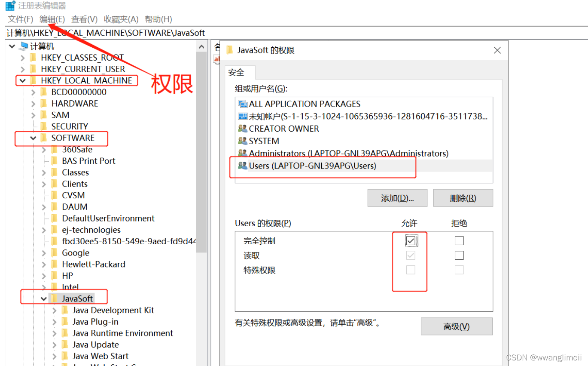
Task: Select the fbd30ee5-8150-549e tree item
Action: tap(128, 241)
